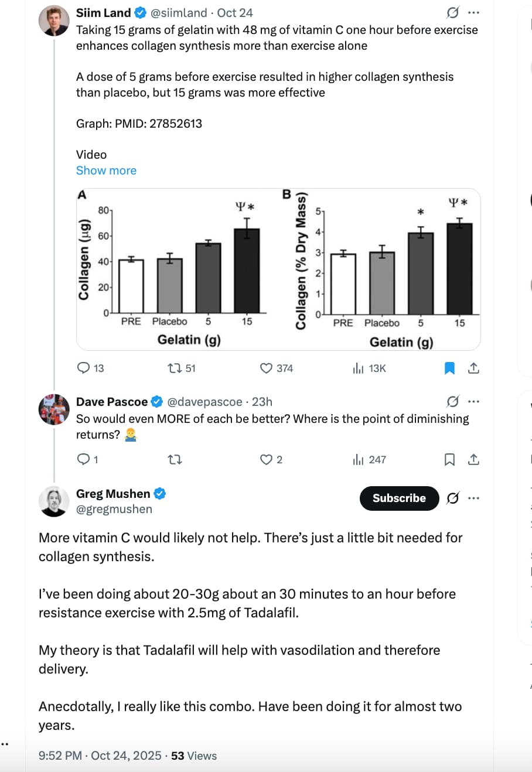Like Dave Pascoe's reply
Viewport: 532px width, 772px height.
[267, 460]
